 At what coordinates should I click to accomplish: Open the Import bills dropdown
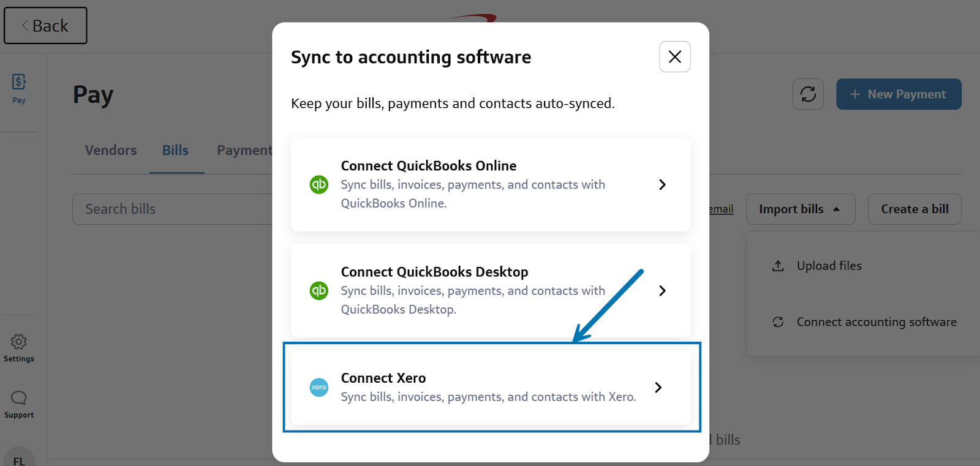800,209
